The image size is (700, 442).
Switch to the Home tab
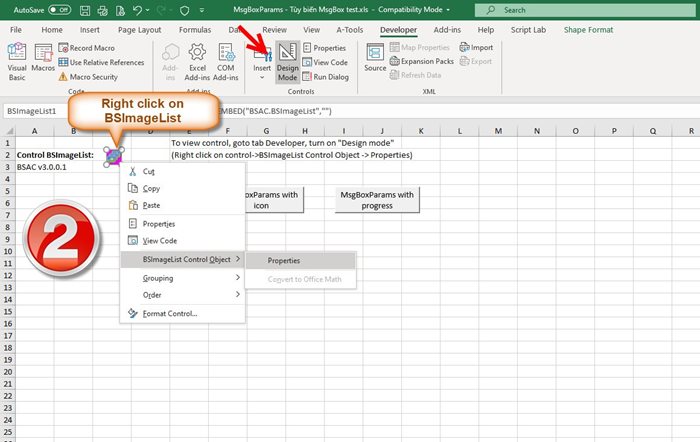click(52, 29)
